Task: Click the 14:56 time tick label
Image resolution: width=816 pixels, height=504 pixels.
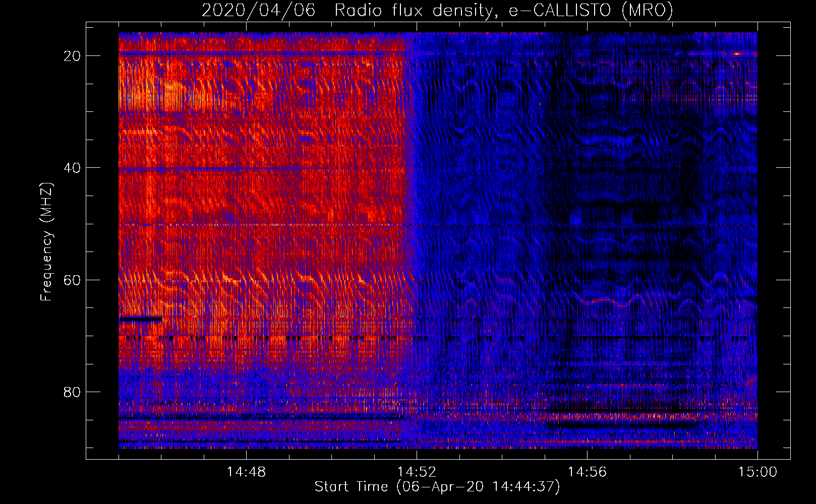Action: click(587, 472)
